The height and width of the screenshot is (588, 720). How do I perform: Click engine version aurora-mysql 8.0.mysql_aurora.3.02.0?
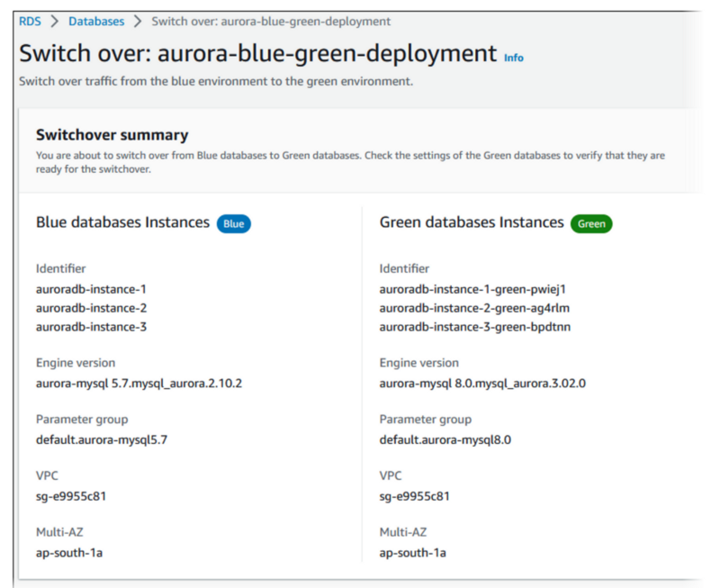[482, 384]
